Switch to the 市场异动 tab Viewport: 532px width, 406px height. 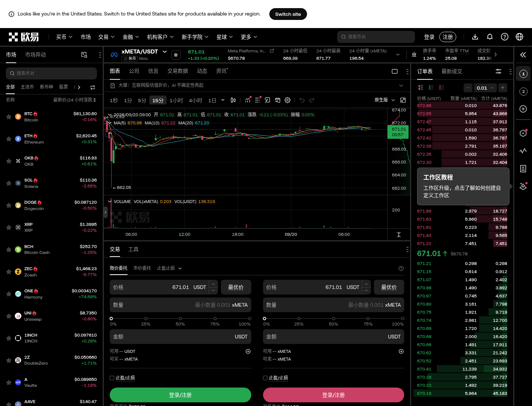35,55
